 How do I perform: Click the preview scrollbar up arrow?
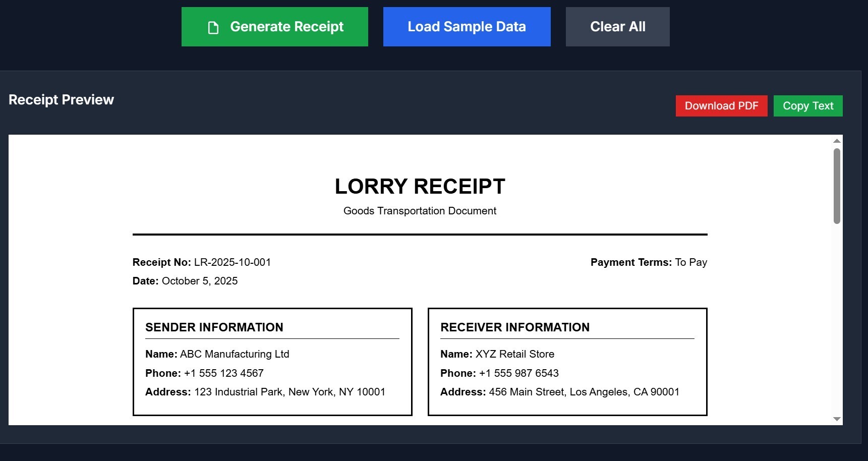tap(837, 141)
